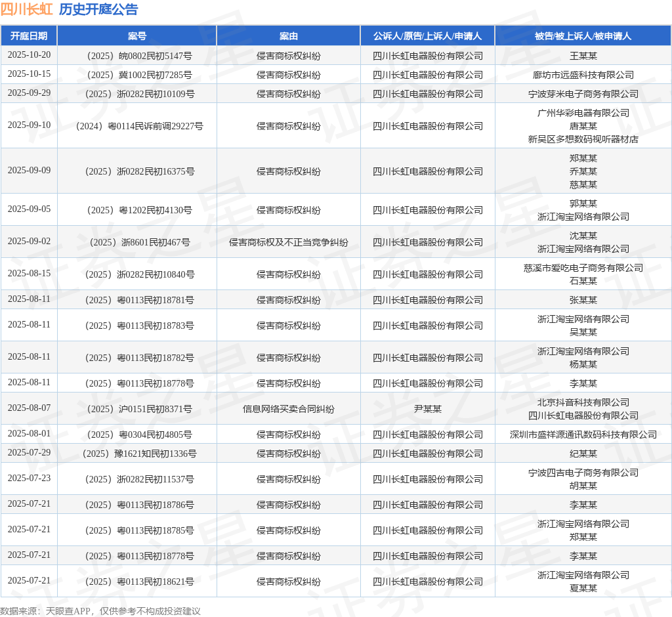This screenshot has height=617, width=672.
Task: Click the date 2025-08-15
Action: pyautogui.click(x=29, y=273)
